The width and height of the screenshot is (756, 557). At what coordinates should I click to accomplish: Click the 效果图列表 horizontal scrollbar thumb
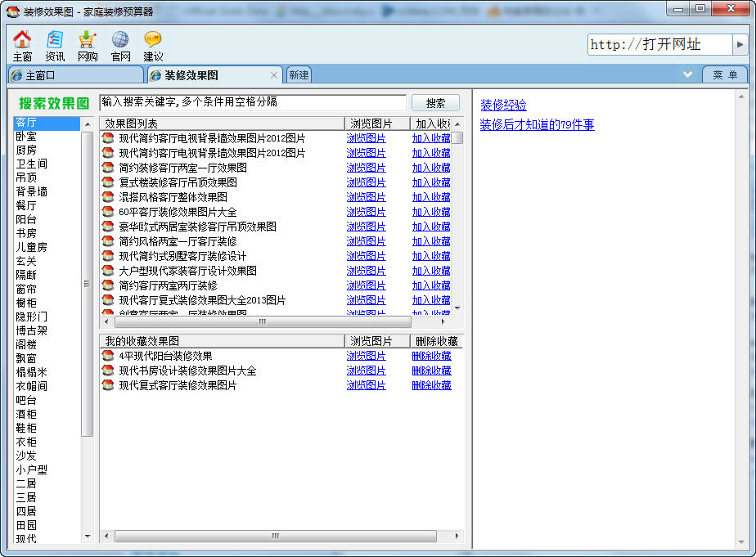[x=263, y=321]
